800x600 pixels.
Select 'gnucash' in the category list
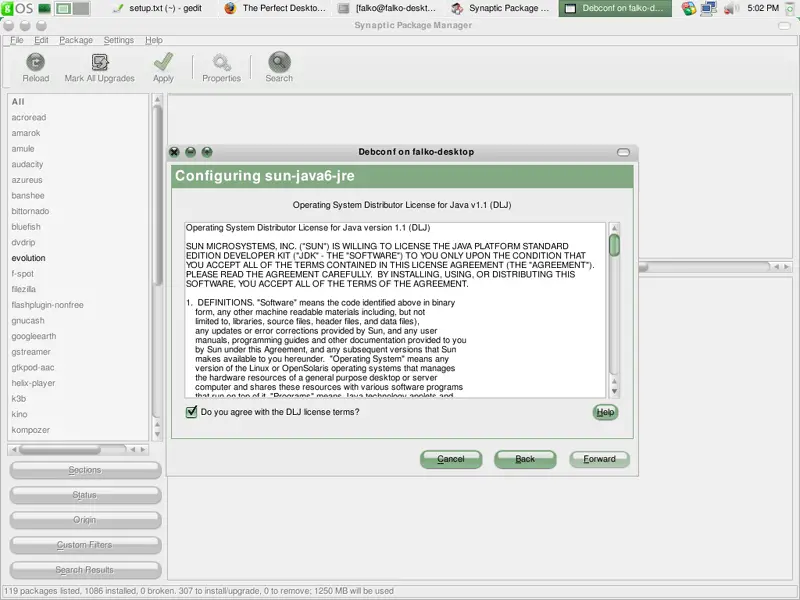28,320
